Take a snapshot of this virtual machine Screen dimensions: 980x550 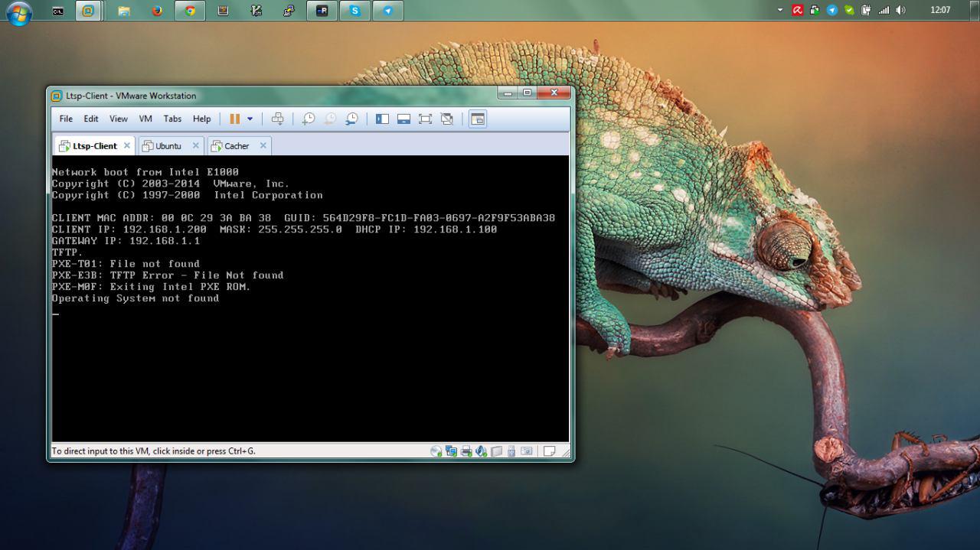pyautogui.click(x=309, y=119)
